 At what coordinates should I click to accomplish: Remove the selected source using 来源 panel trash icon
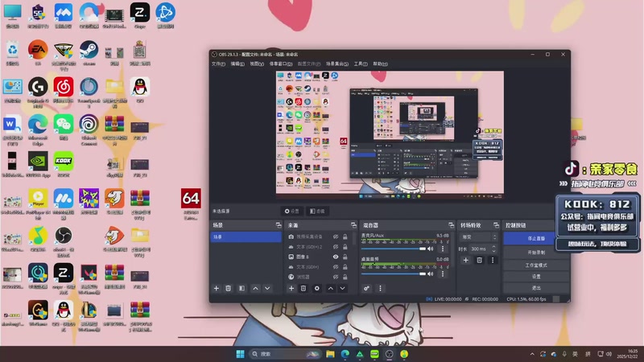pos(303,289)
